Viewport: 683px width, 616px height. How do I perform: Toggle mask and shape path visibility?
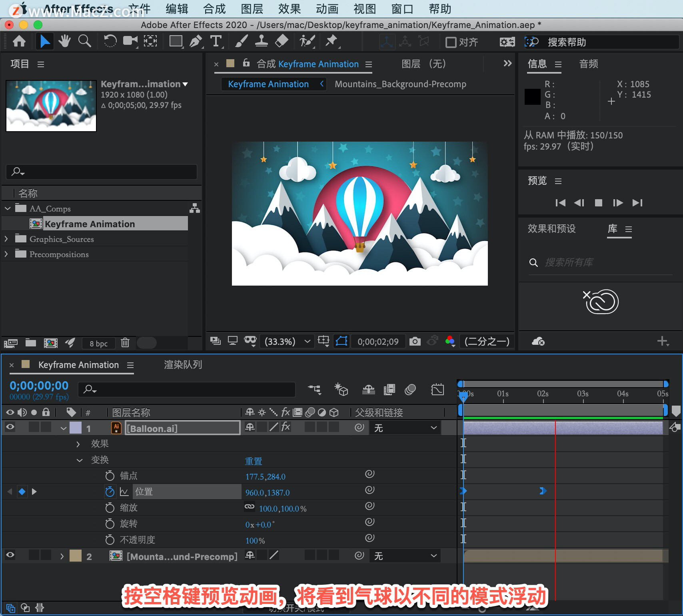click(341, 341)
